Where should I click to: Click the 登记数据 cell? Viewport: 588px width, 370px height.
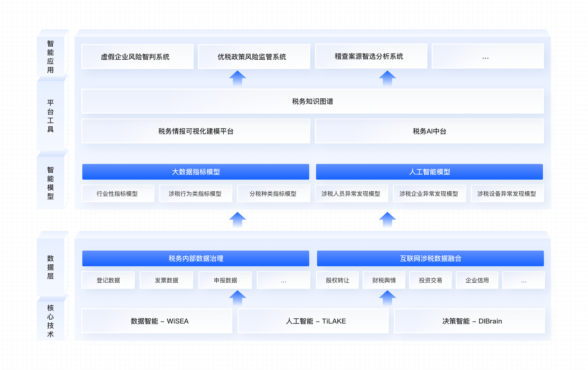click(108, 280)
